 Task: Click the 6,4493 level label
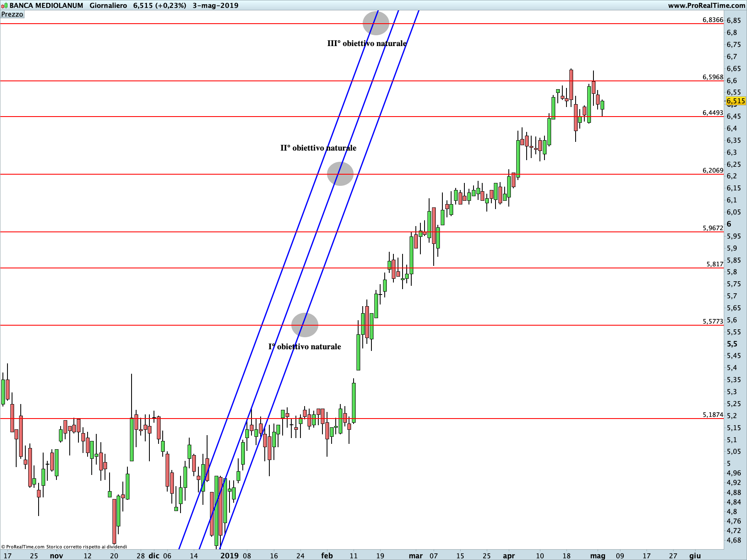[713, 113]
